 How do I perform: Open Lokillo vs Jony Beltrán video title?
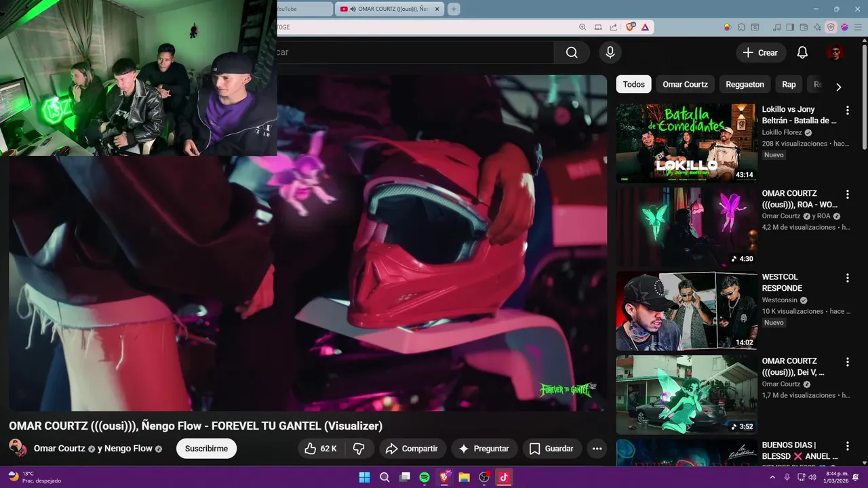click(x=799, y=115)
